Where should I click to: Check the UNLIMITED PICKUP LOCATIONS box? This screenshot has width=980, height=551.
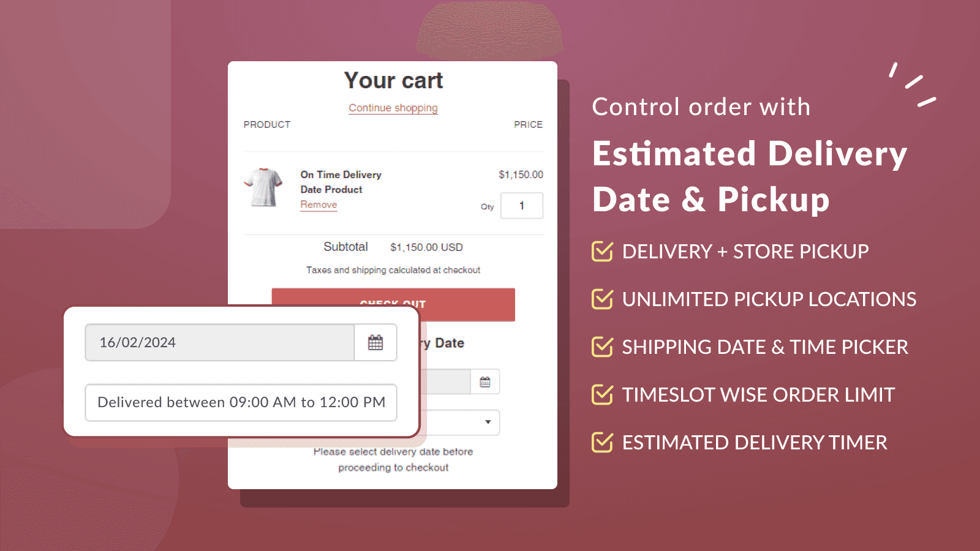point(603,299)
